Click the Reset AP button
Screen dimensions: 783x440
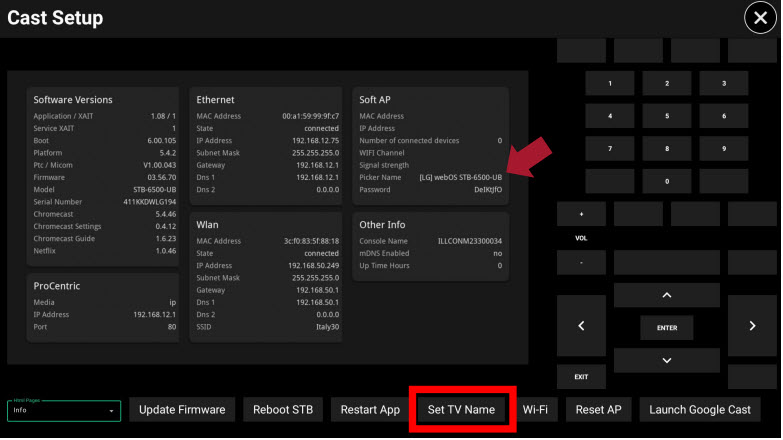pos(598,410)
